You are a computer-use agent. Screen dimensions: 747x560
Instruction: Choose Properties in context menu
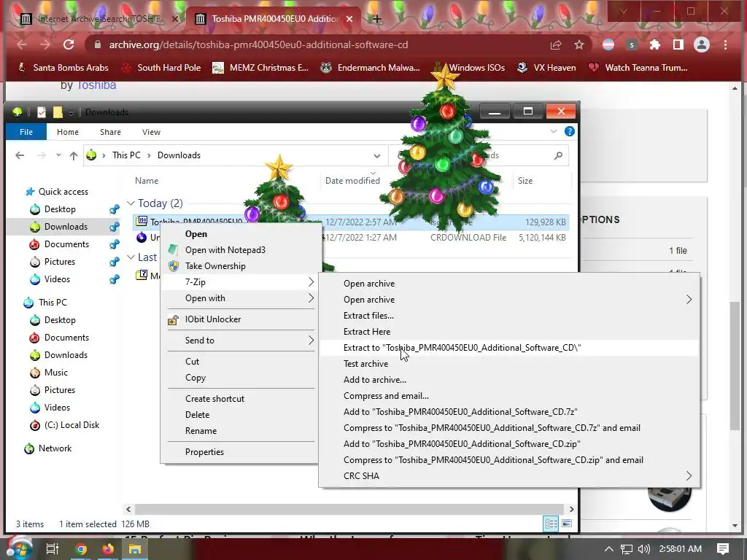pyautogui.click(x=239, y=452)
